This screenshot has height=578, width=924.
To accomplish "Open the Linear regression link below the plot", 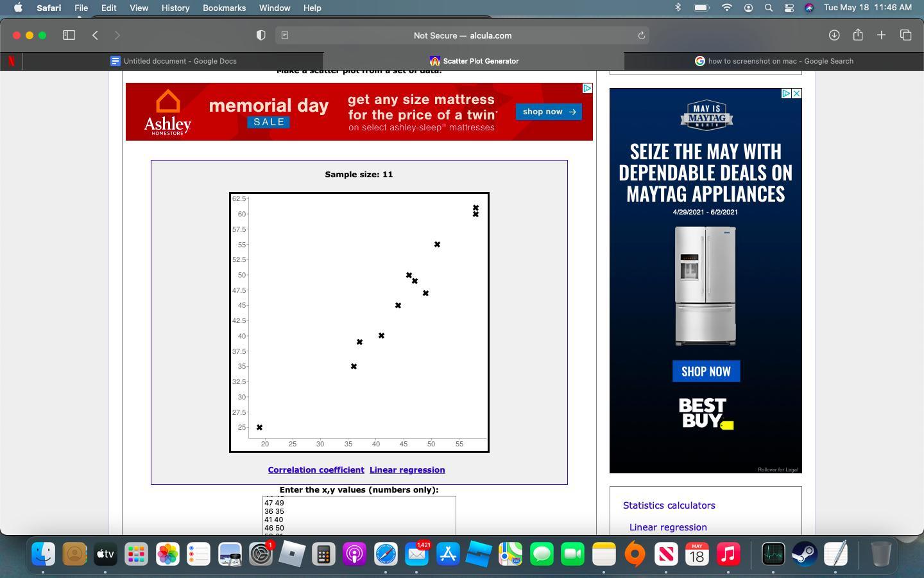I will [407, 469].
